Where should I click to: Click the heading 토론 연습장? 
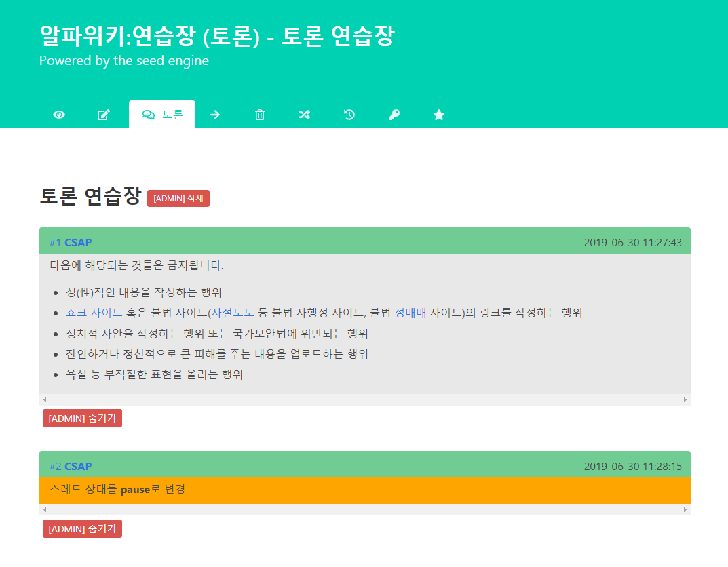click(x=90, y=196)
